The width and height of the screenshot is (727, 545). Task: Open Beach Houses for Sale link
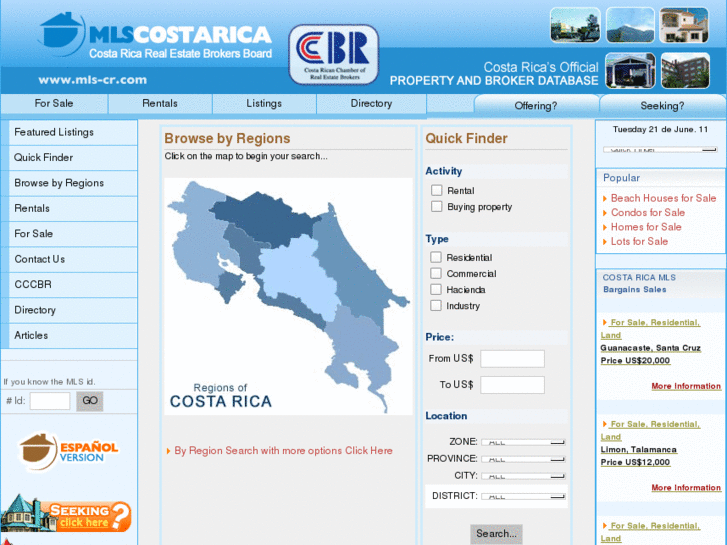click(663, 199)
